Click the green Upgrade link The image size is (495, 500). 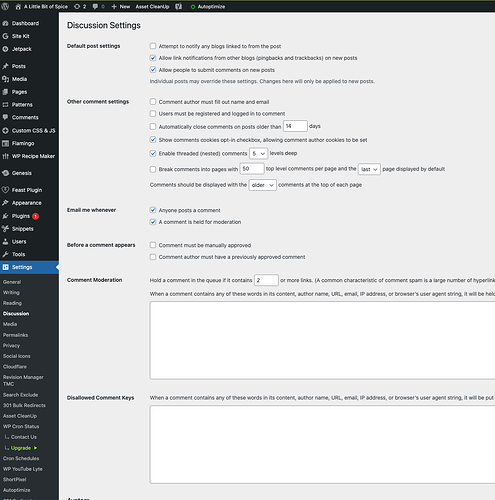[x=21, y=448]
